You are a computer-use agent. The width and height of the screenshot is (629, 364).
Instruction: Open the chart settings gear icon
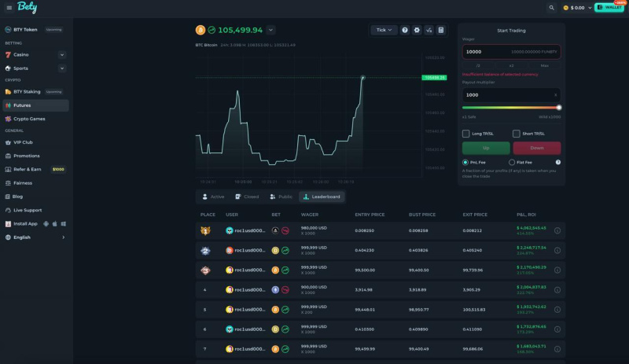tap(417, 30)
